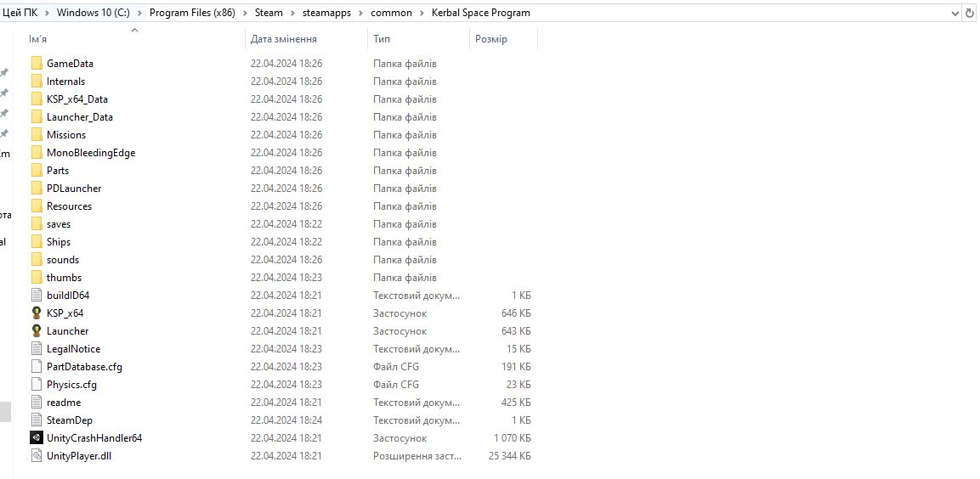Click the Launcher Kerbal application icon
Screen dimensions: 980x479
tap(37, 330)
